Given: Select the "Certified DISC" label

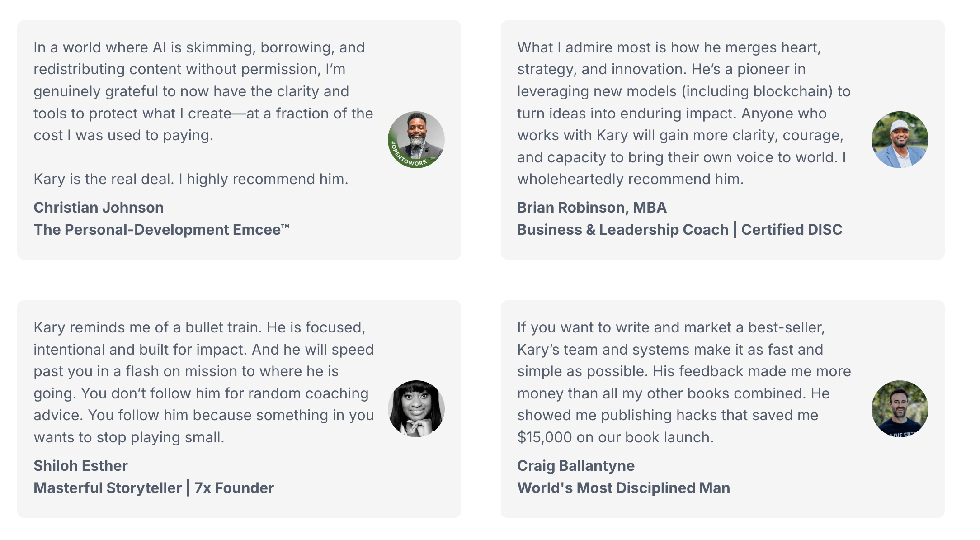Looking at the screenshot, I should point(792,230).
